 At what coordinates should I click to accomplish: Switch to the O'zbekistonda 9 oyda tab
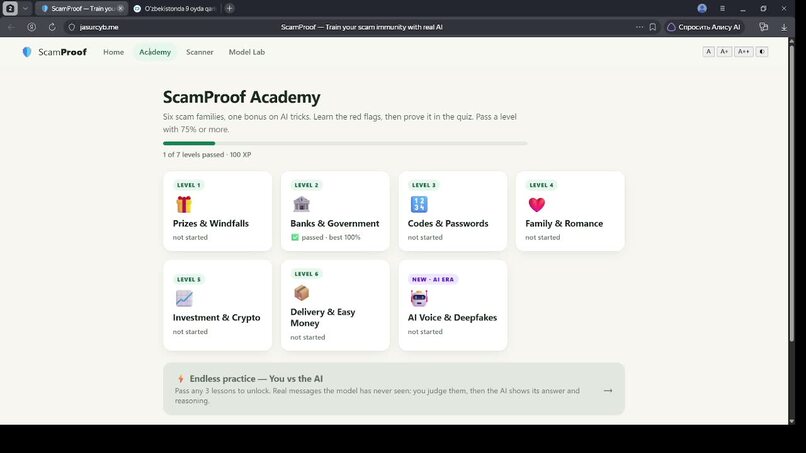(x=175, y=8)
